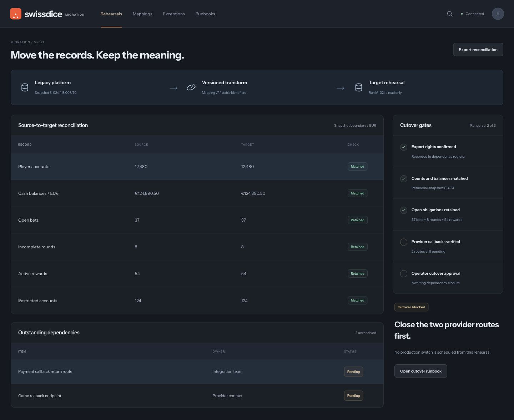Toggle the Open obligations retained check

coord(404,210)
